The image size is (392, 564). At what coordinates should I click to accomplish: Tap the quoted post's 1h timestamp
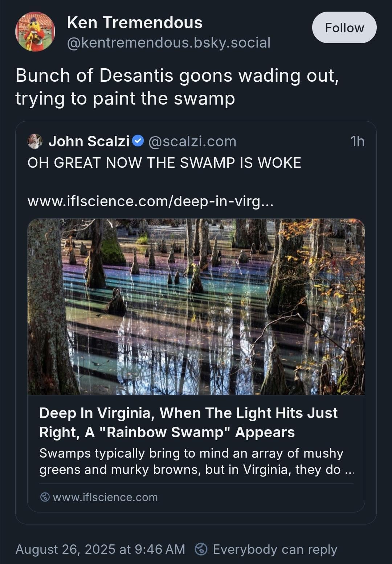358,141
